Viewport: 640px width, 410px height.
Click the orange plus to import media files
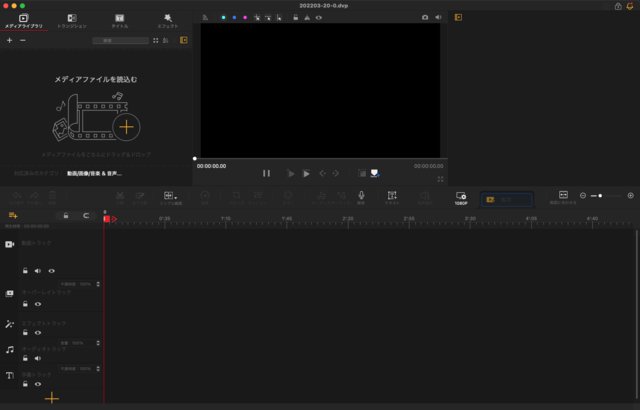coord(126,126)
